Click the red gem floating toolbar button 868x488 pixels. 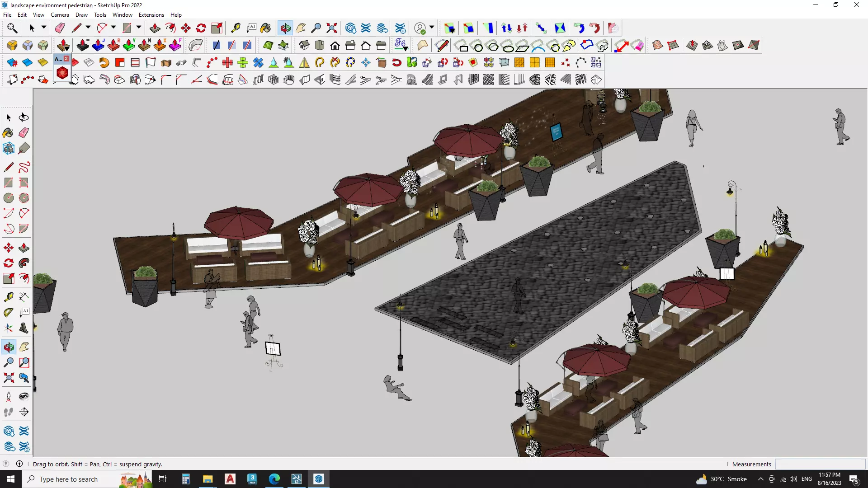[x=62, y=73]
